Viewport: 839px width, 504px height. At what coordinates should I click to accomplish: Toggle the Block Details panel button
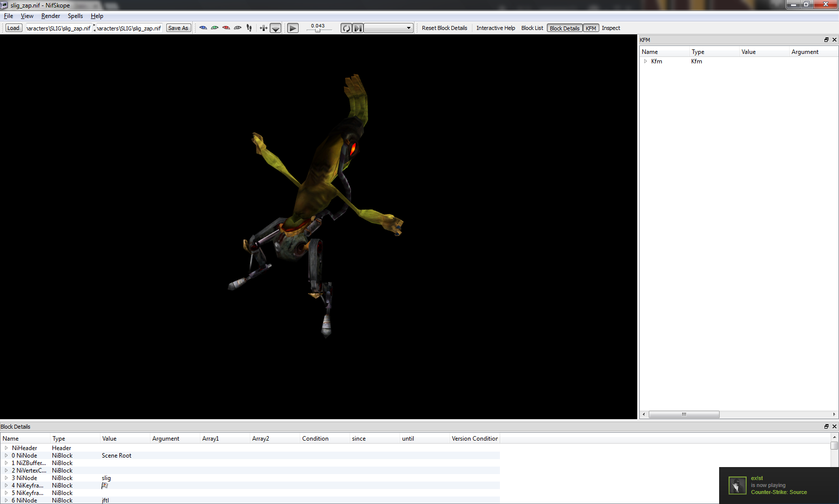[x=564, y=28]
